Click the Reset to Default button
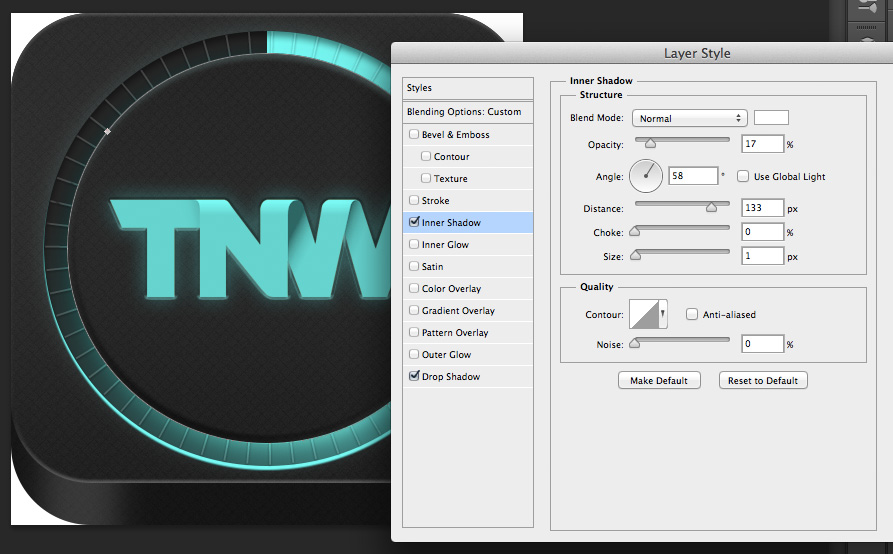 click(x=763, y=380)
